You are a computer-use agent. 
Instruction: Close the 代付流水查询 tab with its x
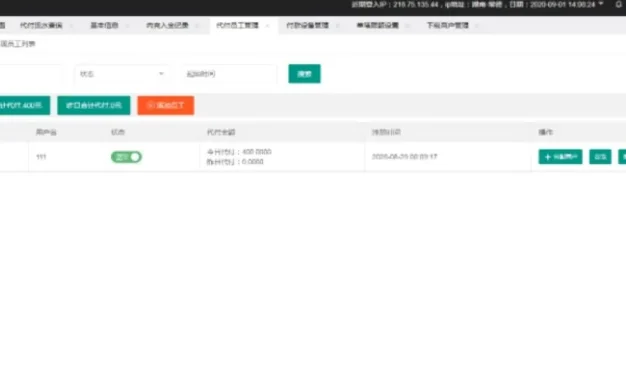[71, 26]
